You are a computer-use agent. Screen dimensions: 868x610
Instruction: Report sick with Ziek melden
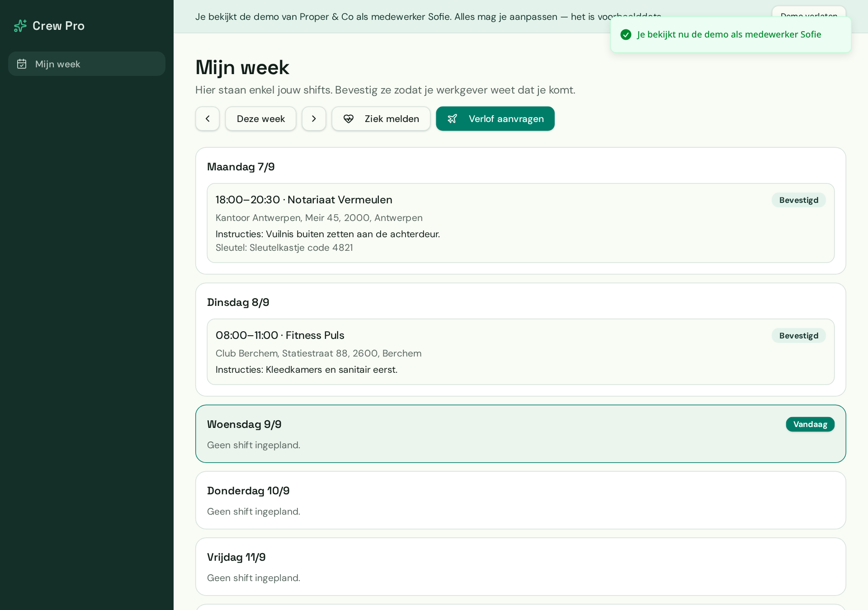(381, 119)
